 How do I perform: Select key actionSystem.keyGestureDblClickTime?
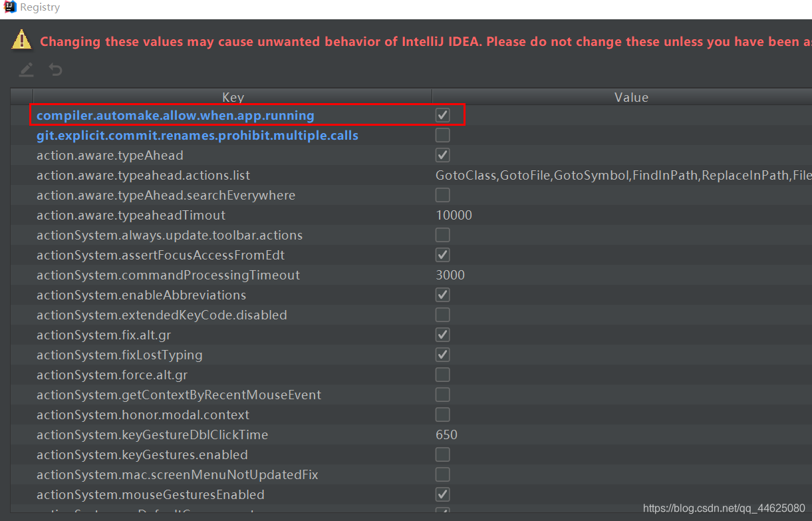coord(152,434)
